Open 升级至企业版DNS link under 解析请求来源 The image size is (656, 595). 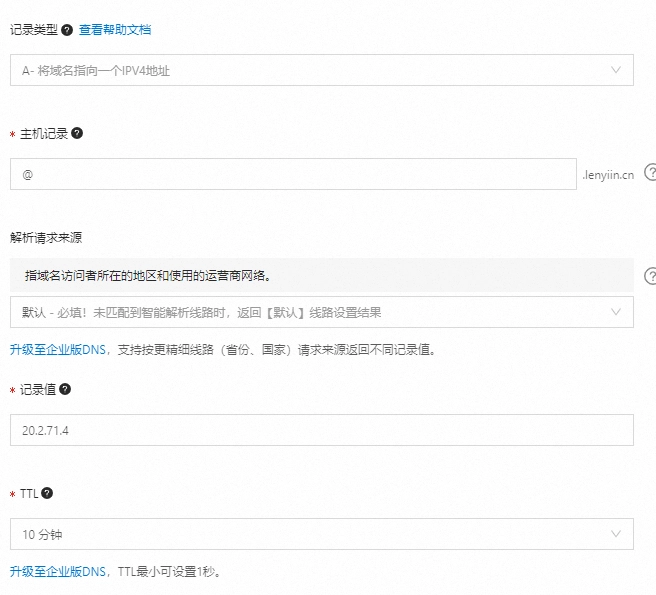[58, 350]
